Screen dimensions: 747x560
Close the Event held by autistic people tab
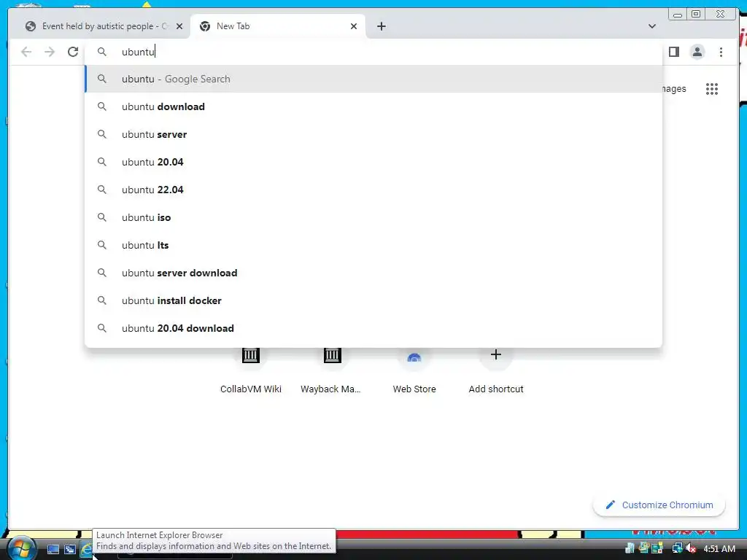[x=179, y=26]
